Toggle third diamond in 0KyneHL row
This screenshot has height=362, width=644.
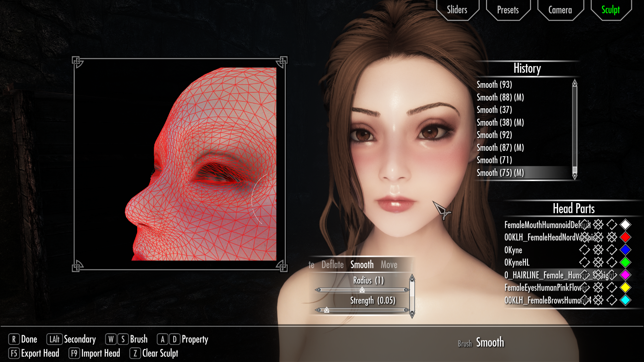(x=611, y=262)
